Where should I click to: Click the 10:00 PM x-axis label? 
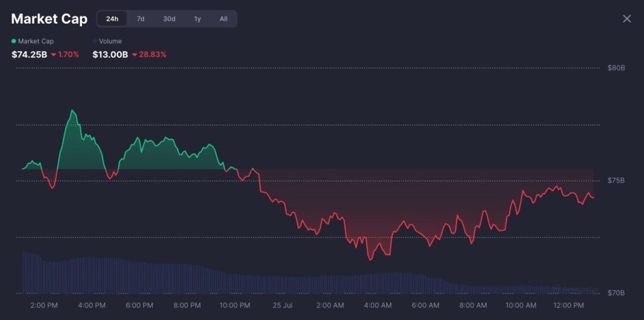(x=234, y=306)
